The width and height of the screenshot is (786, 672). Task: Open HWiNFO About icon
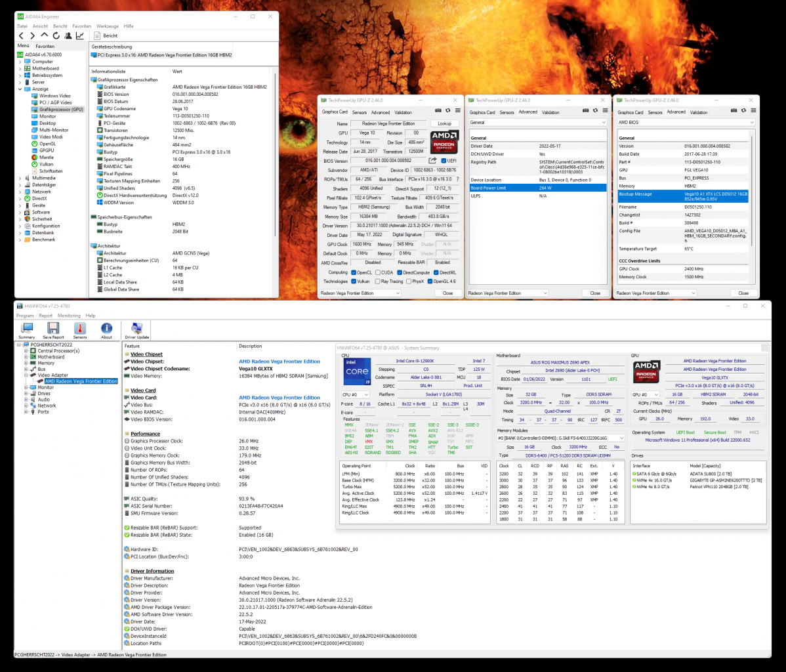coord(107,331)
